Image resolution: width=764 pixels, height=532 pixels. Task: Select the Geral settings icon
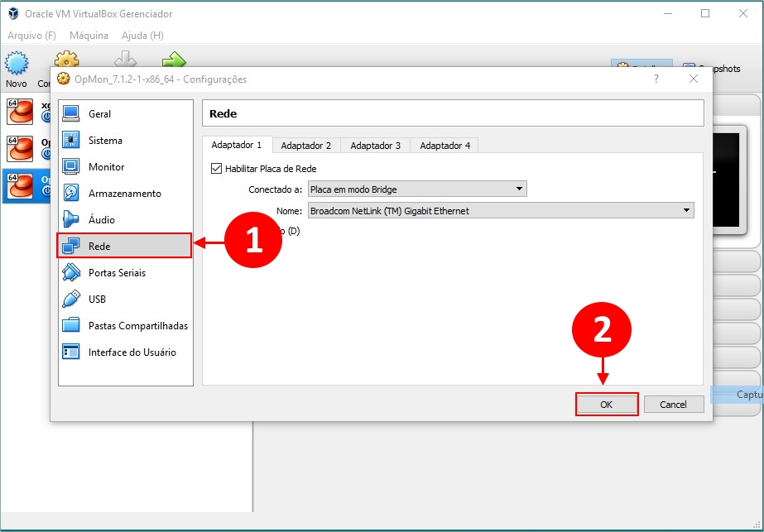point(71,114)
